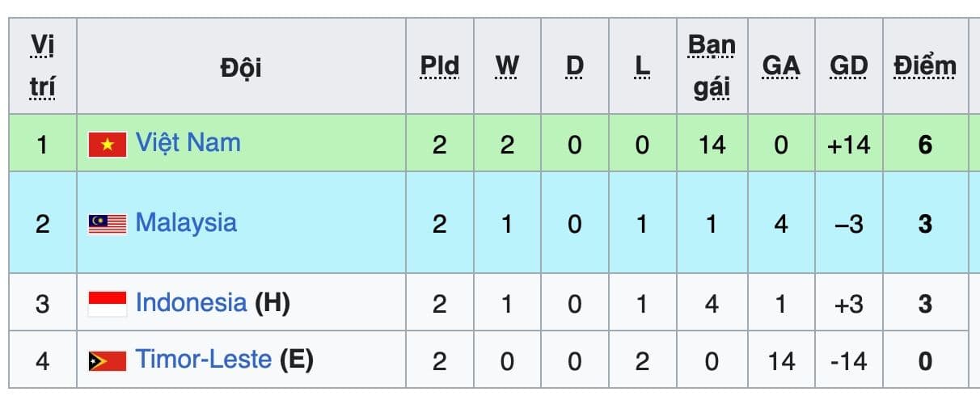The image size is (980, 396).
Task: Click the Bàn gái column header
Action: tap(712, 66)
